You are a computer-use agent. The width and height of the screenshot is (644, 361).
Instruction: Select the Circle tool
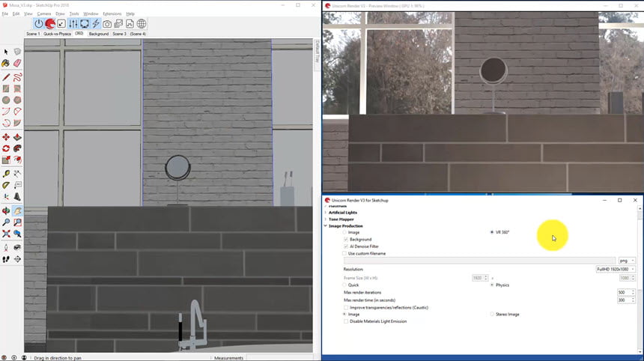(x=6, y=100)
